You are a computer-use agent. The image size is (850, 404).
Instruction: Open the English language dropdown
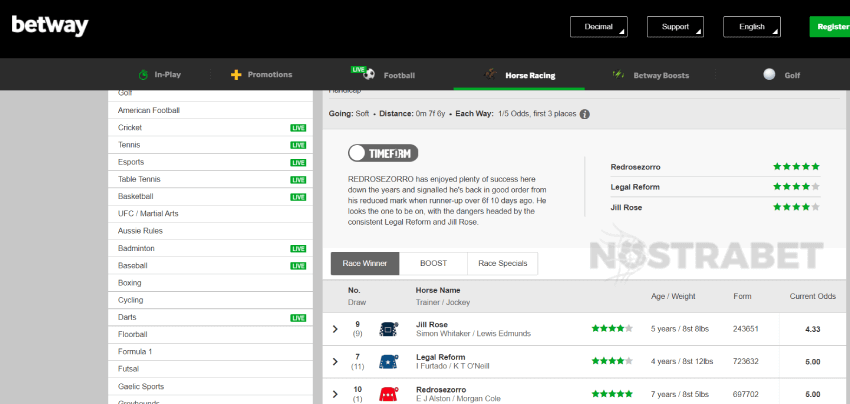[x=752, y=27]
